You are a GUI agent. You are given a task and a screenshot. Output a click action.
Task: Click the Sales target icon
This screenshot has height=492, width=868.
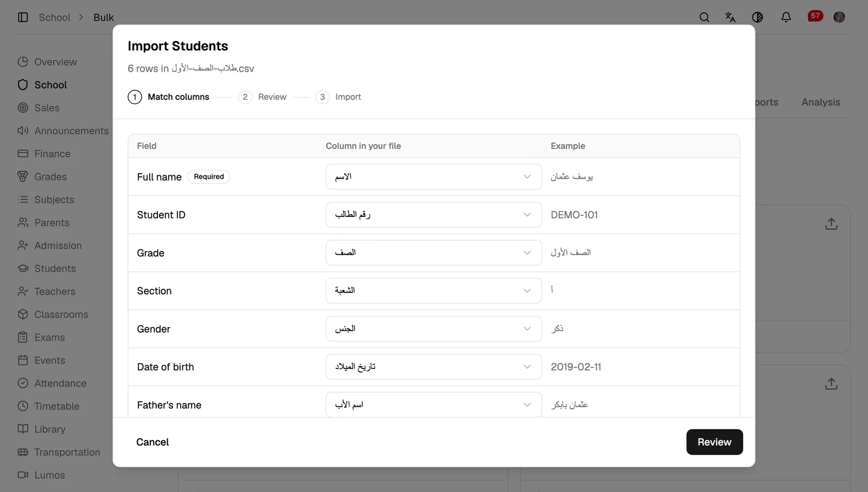click(23, 108)
